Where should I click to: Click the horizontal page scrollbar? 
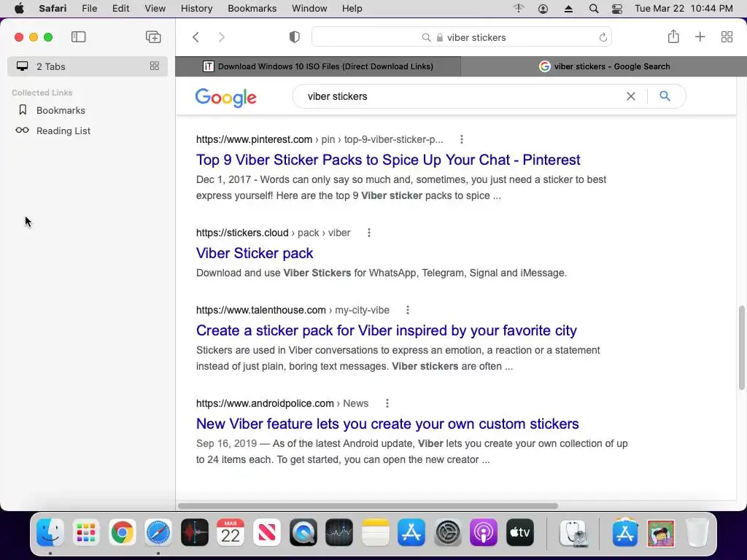(x=368, y=506)
